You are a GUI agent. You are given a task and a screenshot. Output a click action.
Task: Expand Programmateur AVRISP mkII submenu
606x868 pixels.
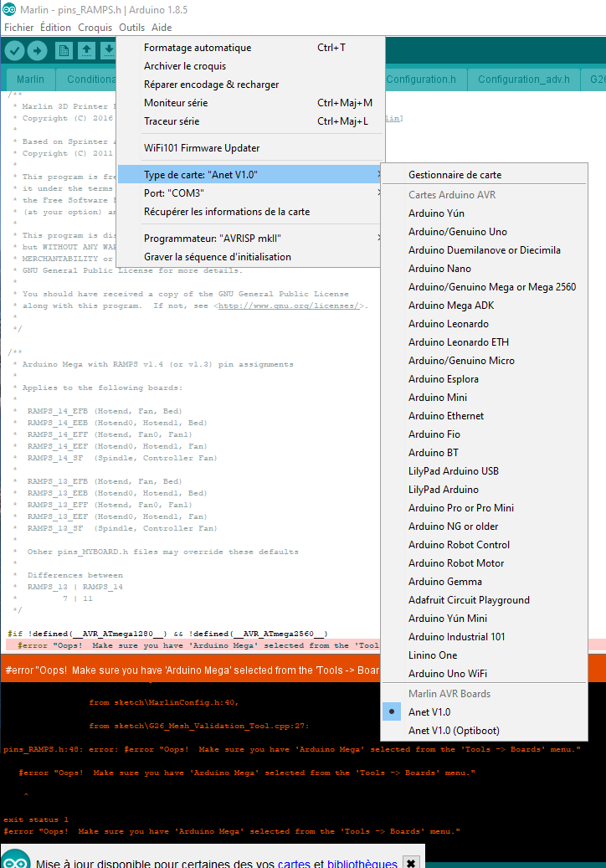pyautogui.click(x=250, y=238)
